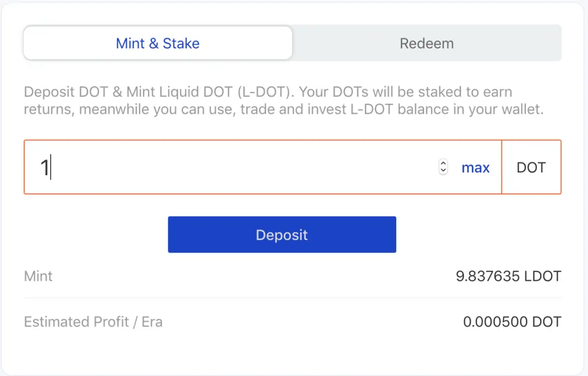Decrease amount with the stepper down arrow

coord(443,171)
